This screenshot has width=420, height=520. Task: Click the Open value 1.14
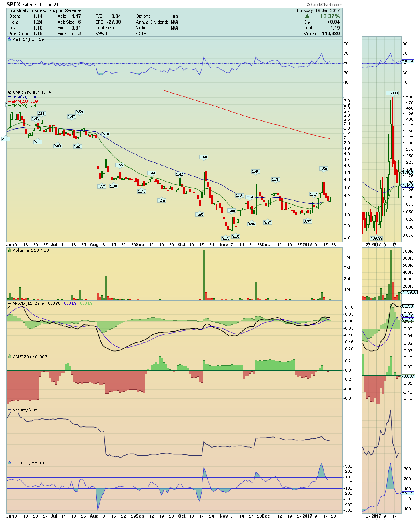(38, 16)
